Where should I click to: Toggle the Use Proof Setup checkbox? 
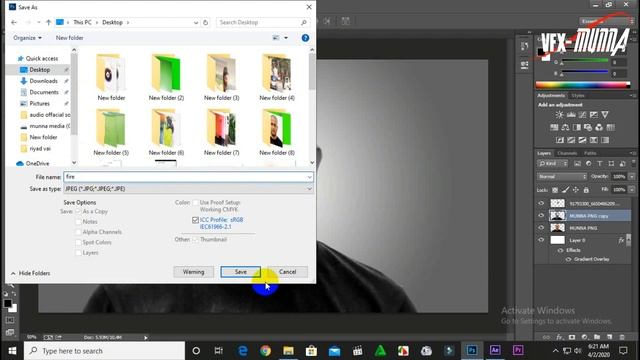(195, 202)
